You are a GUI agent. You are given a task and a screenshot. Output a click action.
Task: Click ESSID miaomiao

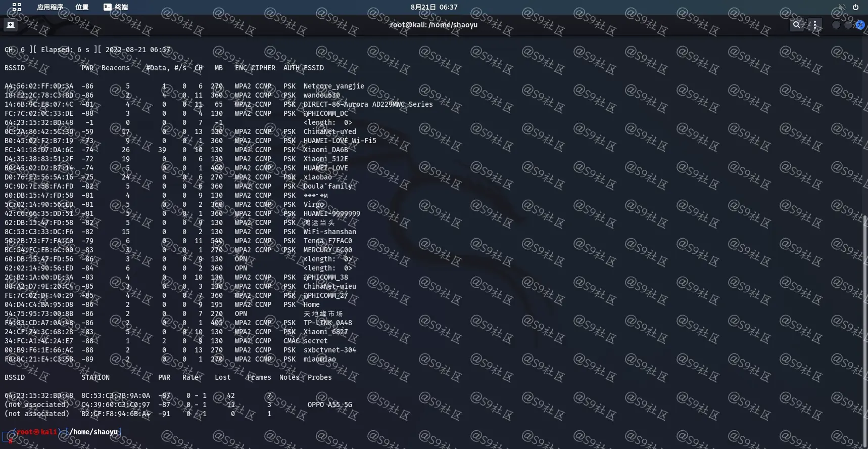pyautogui.click(x=319, y=359)
